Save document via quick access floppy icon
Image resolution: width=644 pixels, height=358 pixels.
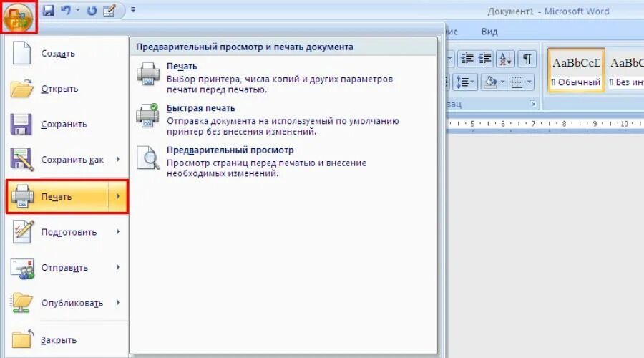tap(49, 10)
